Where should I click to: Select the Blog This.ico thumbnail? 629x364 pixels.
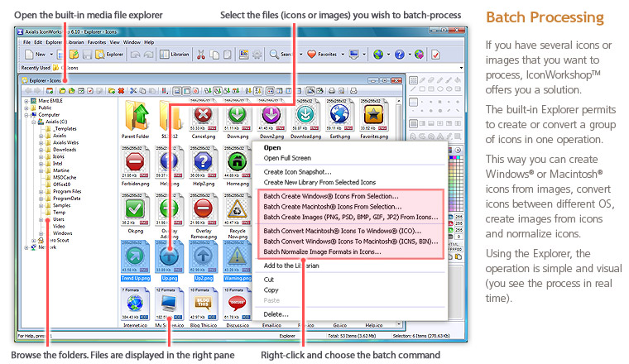[203, 308]
